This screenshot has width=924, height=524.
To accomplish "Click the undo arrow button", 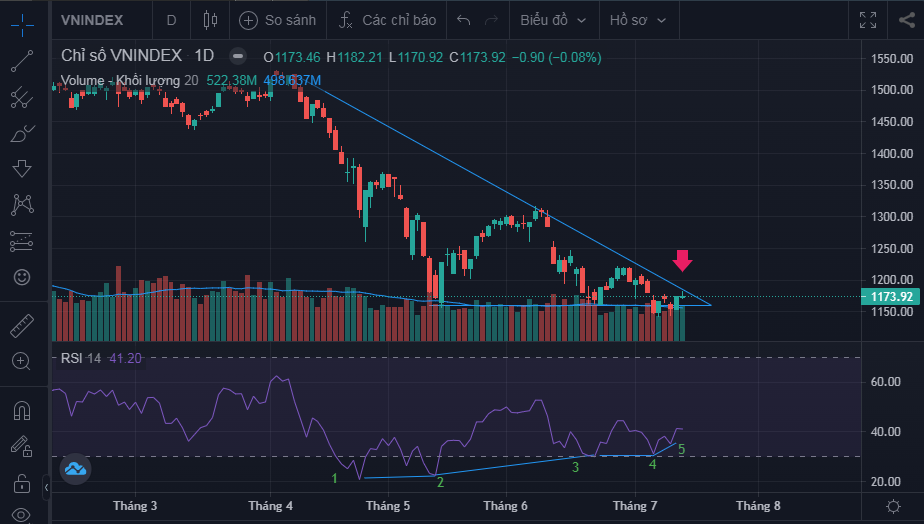I will coord(463,20).
